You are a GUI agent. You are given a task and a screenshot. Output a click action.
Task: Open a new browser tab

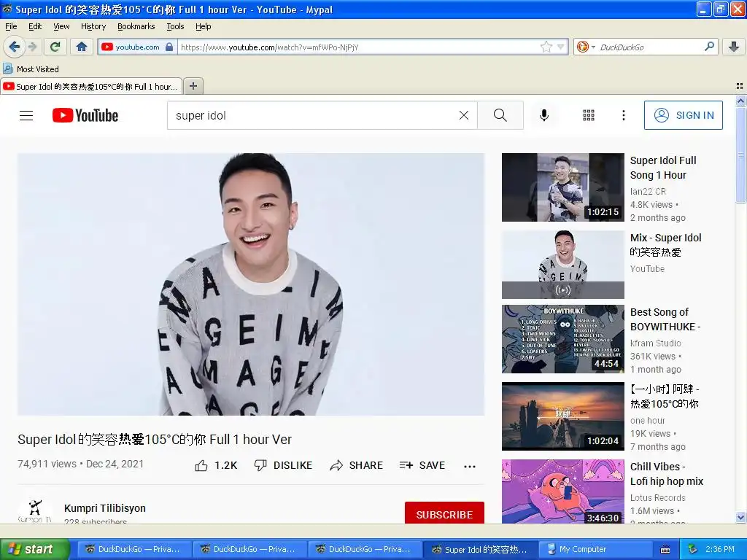pos(193,86)
